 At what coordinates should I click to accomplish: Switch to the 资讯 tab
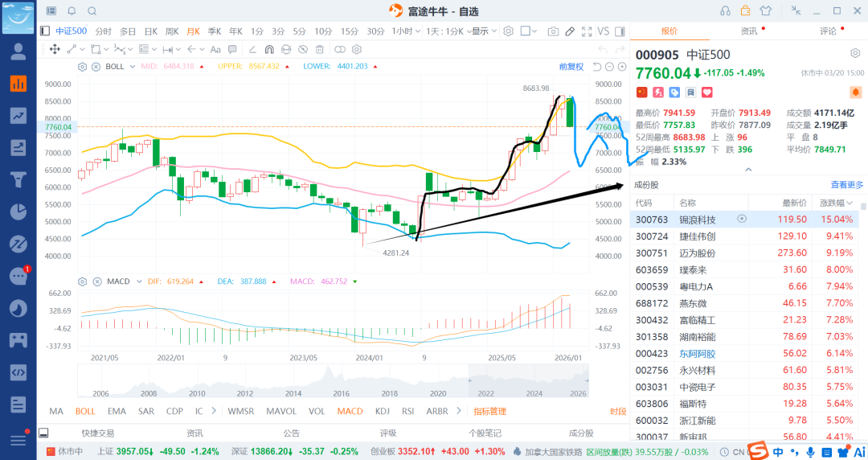748,31
